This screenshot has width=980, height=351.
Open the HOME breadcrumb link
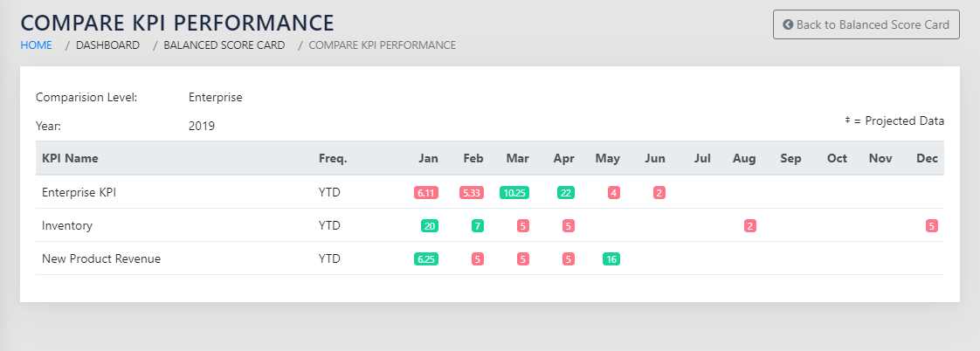[36, 45]
